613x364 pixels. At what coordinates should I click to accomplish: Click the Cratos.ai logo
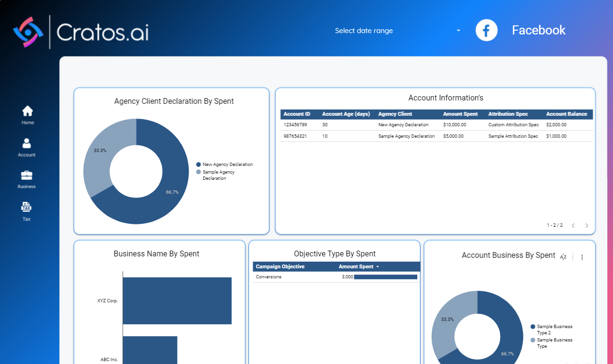click(80, 32)
